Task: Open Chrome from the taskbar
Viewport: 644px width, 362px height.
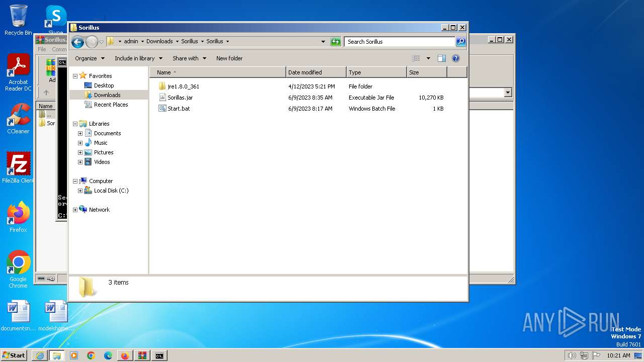Action: 91,355
